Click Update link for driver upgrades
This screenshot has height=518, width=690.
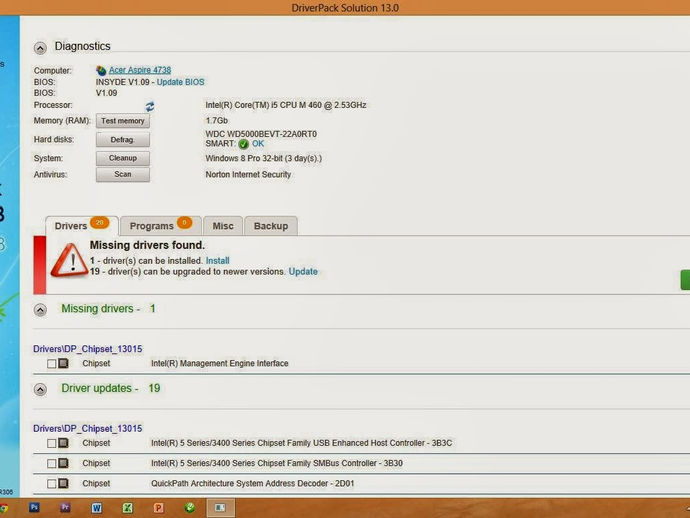pyautogui.click(x=303, y=272)
